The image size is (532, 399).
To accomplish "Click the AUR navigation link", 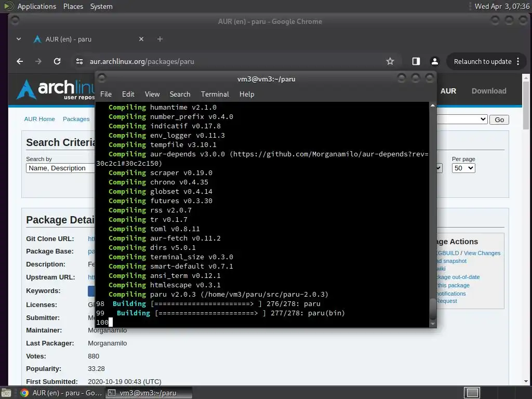I will [x=448, y=91].
